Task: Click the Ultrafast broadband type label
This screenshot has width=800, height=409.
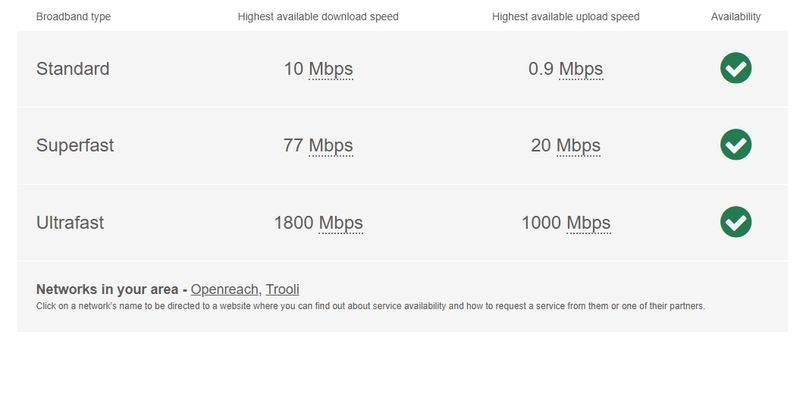Action: (x=70, y=223)
